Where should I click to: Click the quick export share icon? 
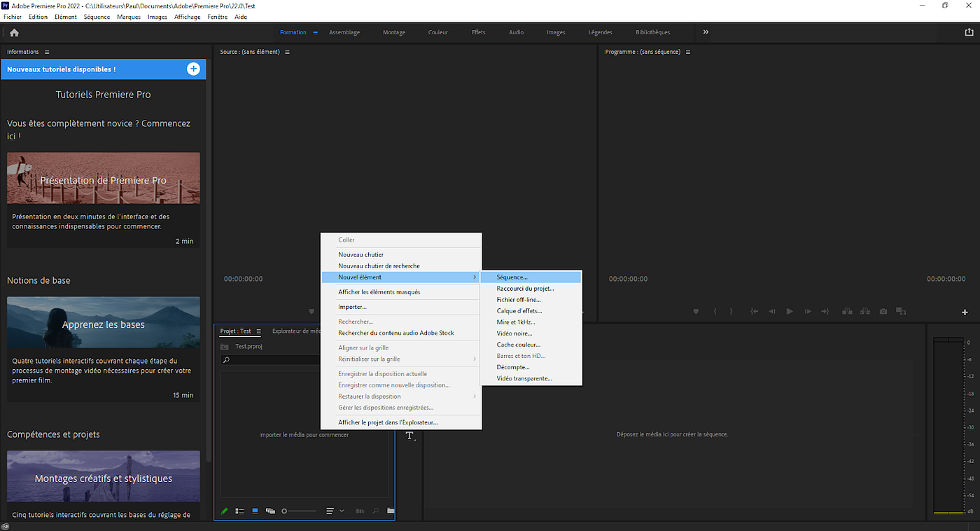969,32
